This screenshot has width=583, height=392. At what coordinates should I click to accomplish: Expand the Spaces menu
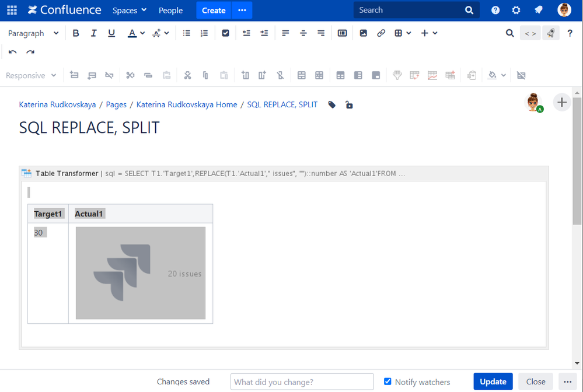tap(129, 10)
